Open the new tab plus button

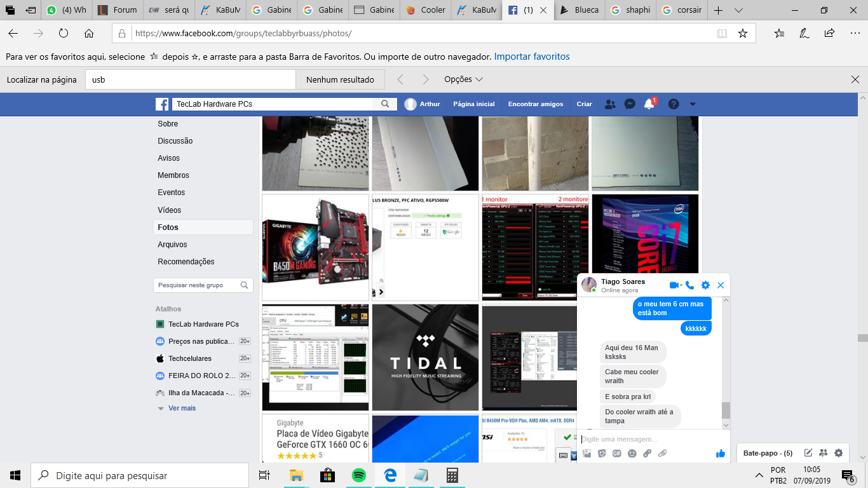718,10
